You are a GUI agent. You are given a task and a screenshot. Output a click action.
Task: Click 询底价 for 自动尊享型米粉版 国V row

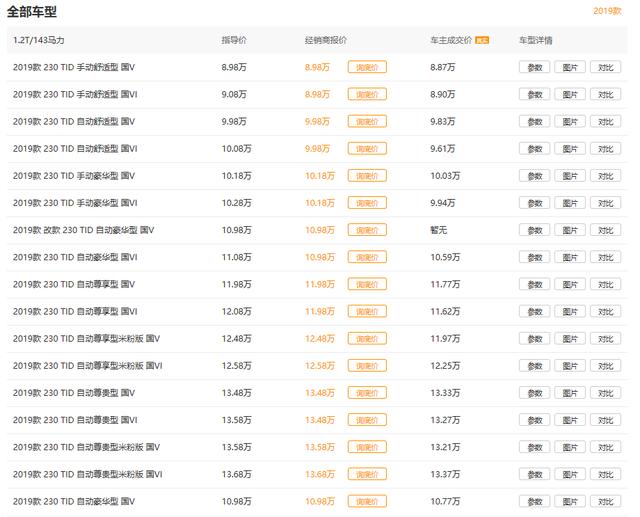pyautogui.click(x=367, y=339)
